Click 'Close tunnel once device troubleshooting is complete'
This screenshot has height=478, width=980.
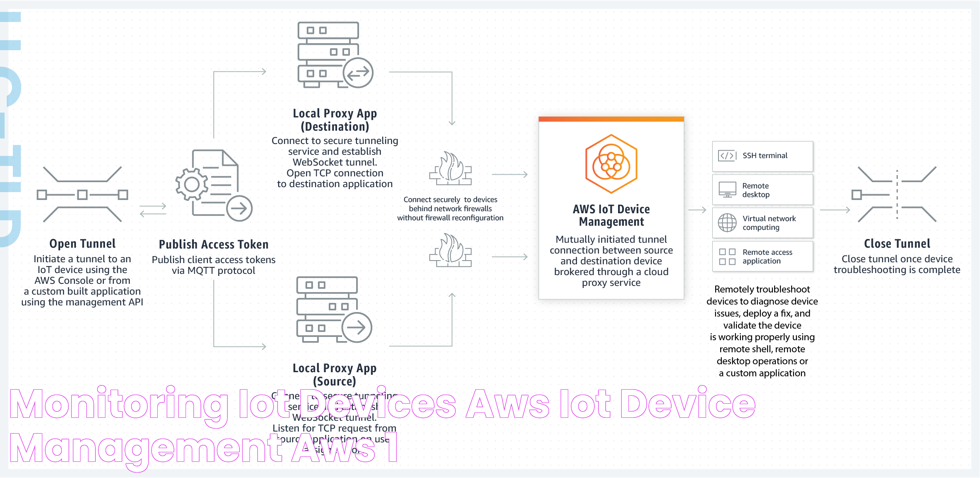[x=897, y=264]
